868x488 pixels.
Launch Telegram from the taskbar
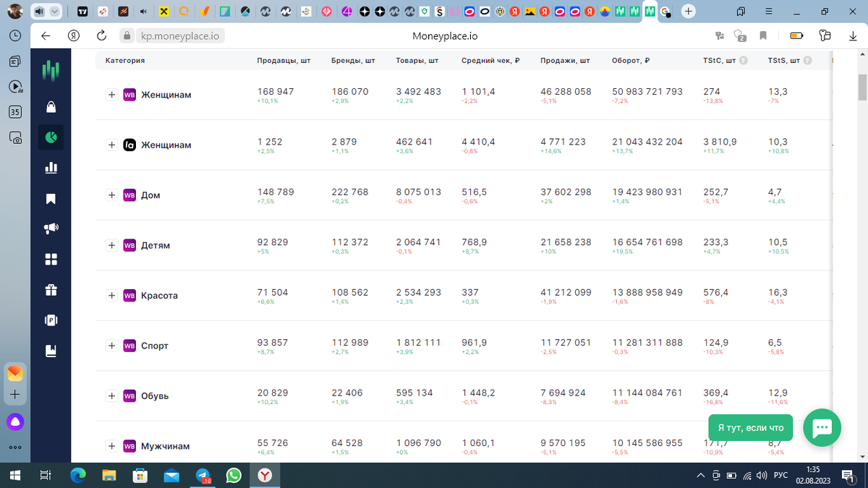[x=203, y=475]
